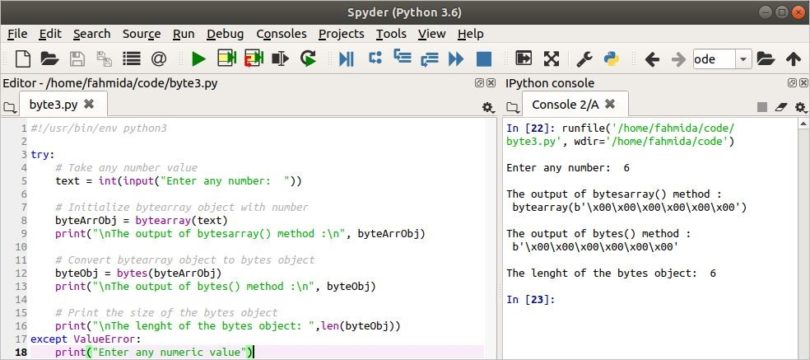Open the file switcher list icon
810x360 pixels.
point(132,59)
